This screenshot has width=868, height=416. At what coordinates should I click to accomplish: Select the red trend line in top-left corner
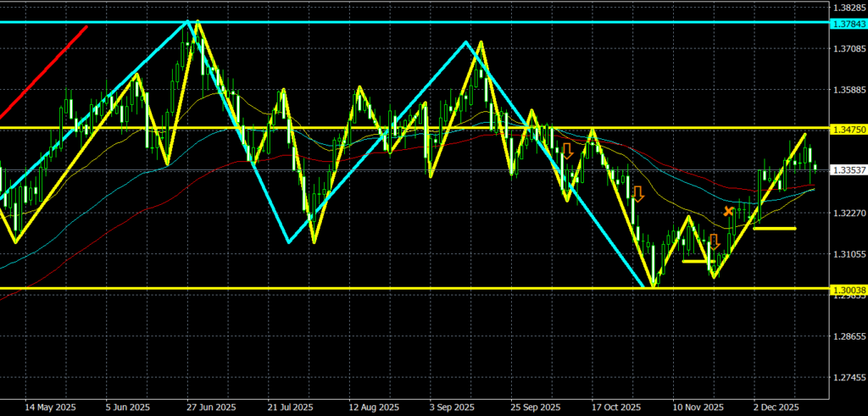pyautogui.click(x=42, y=73)
